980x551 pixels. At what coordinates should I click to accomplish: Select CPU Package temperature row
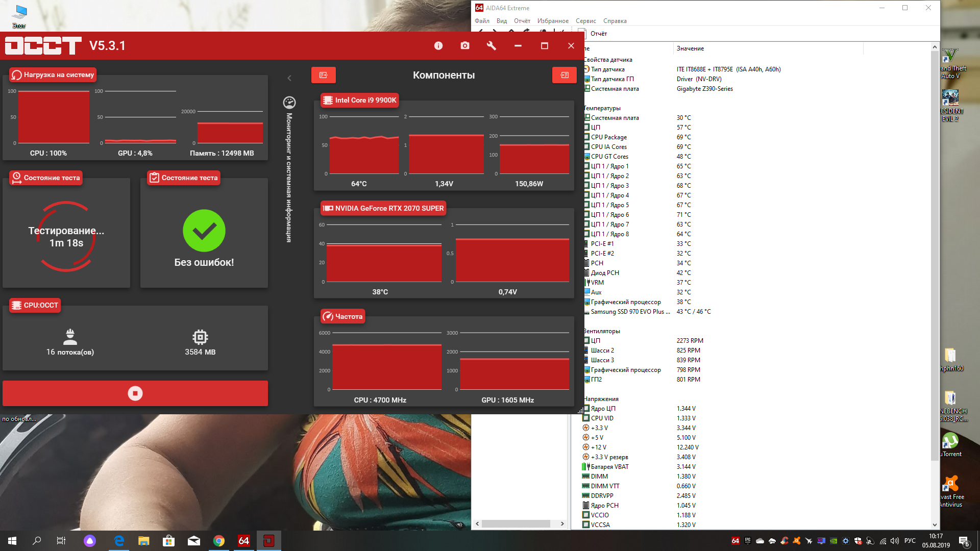608,137
